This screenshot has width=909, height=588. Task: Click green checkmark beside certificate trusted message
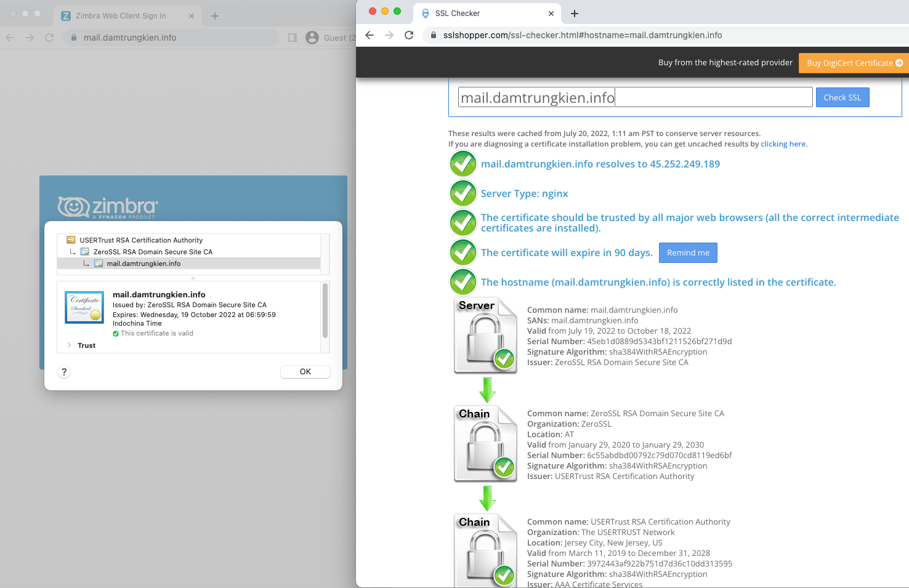click(x=463, y=223)
